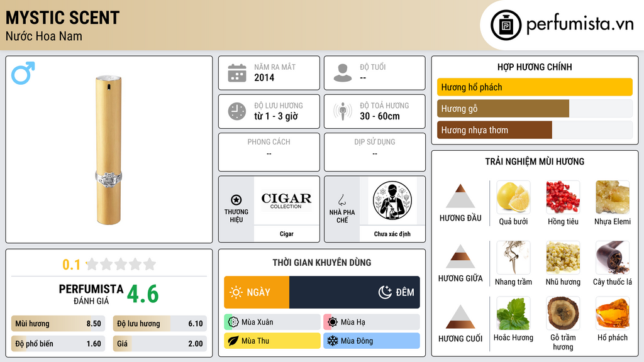The image size is (644, 362).
Task: Click the Cigar Collection brand logo
Action: [x=286, y=200]
